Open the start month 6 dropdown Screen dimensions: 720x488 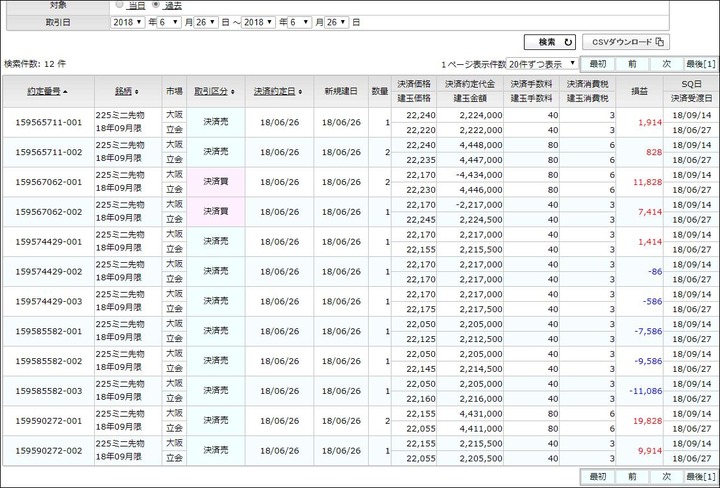coord(169,22)
